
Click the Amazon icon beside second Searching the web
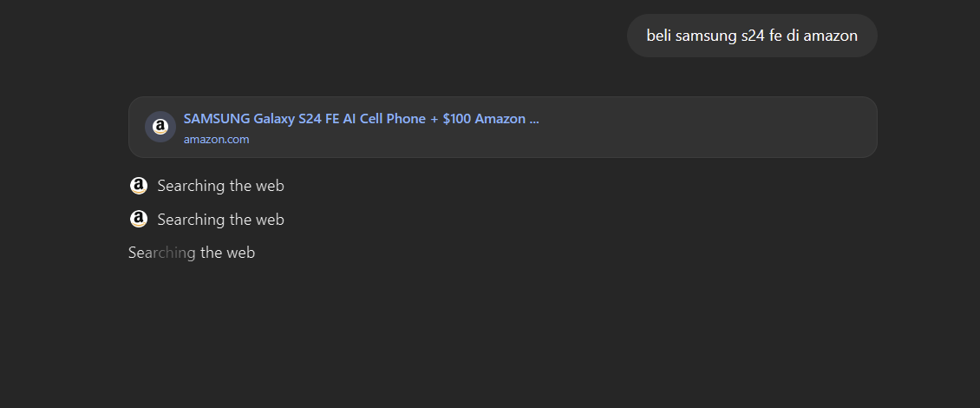[x=138, y=219]
